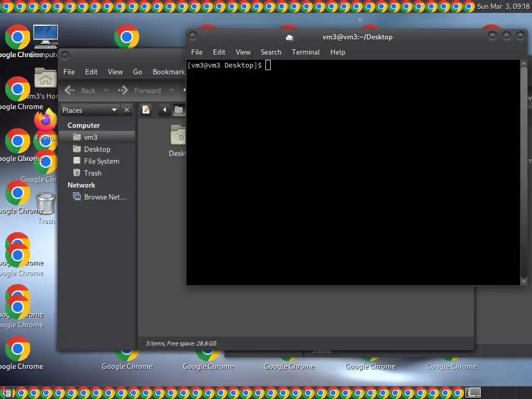Open File menu in file manager window
Viewport: 532px width, 399px height.
tap(69, 72)
